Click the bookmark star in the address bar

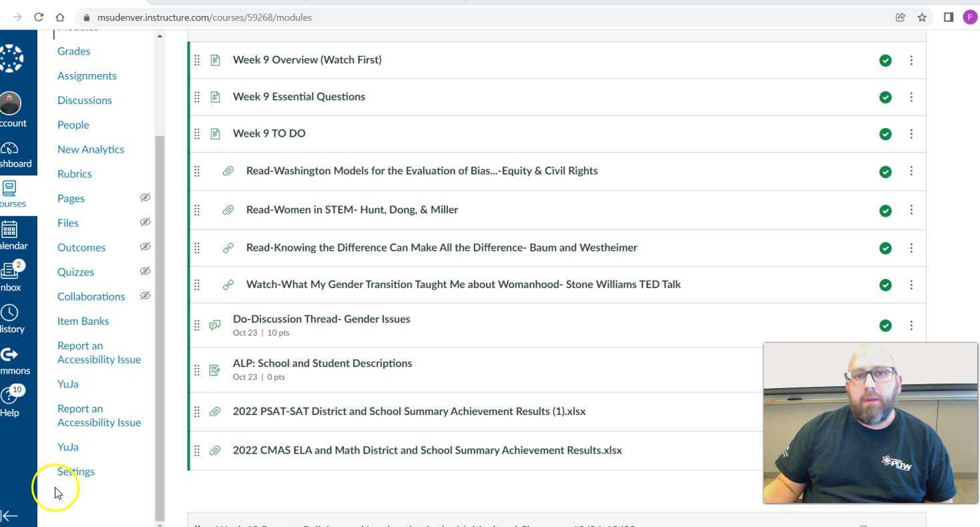coord(921,17)
